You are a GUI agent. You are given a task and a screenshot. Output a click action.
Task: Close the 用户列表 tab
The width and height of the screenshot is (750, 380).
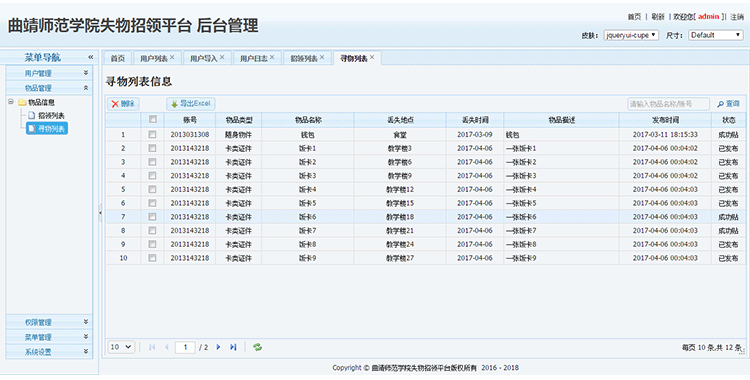click(172, 57)
